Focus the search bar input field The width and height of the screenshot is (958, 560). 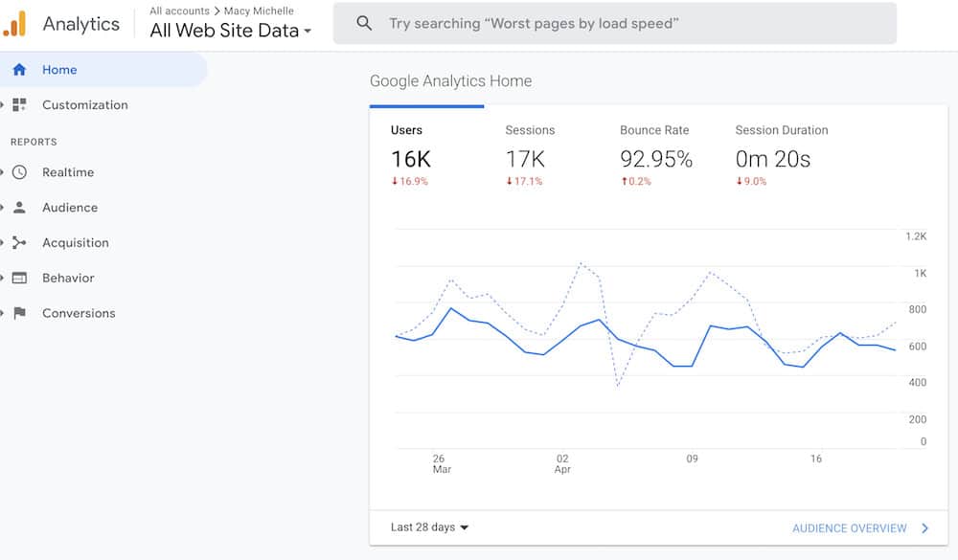[615, 23]
